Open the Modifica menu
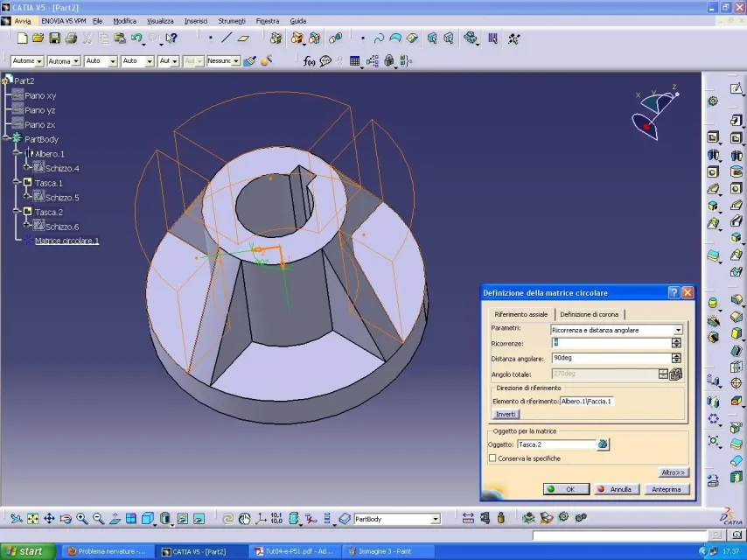This screenshot has width=747, height=560. click(x=124, y=21)
